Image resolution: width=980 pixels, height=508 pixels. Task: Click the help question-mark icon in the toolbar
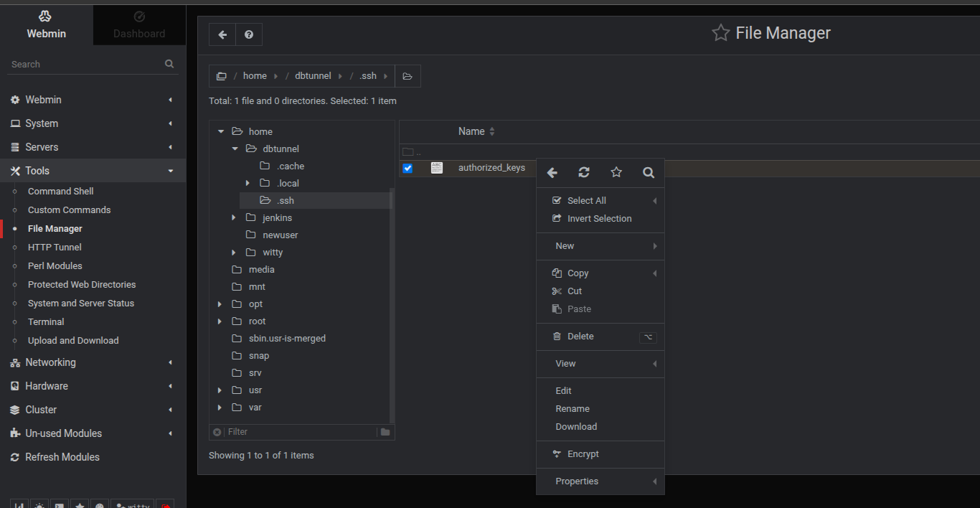[249, 34]
